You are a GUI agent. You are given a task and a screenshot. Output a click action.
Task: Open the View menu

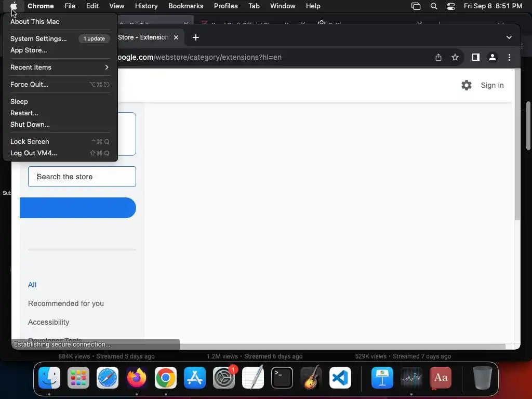pos(116,6)
